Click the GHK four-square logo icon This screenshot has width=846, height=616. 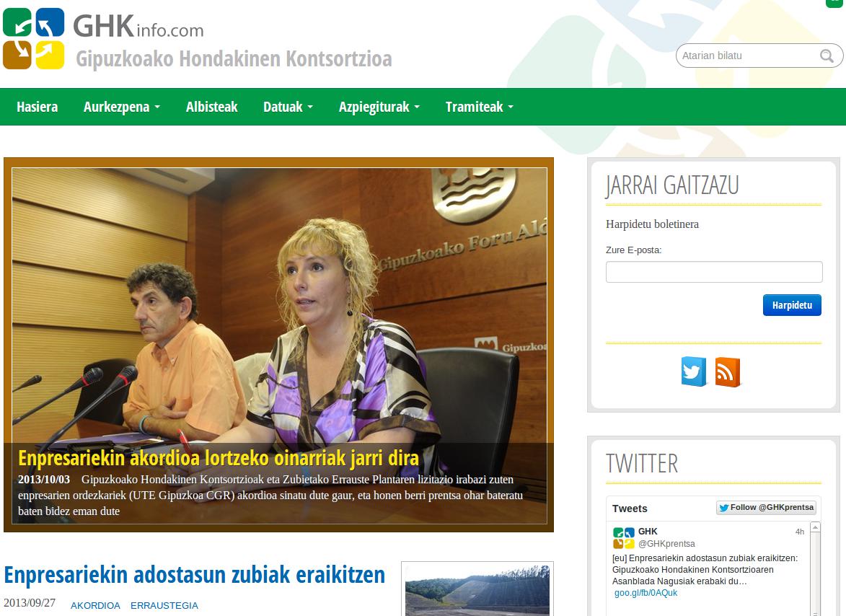(33, 38)
